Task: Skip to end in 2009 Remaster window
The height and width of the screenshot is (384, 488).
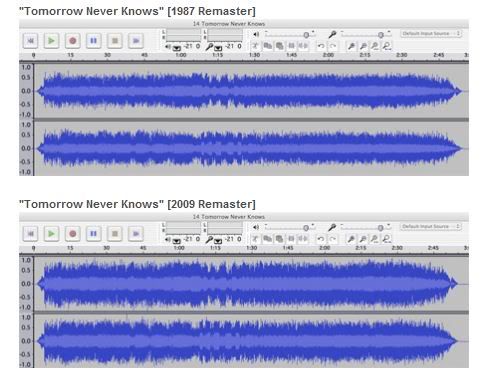Action: (136, 234)
